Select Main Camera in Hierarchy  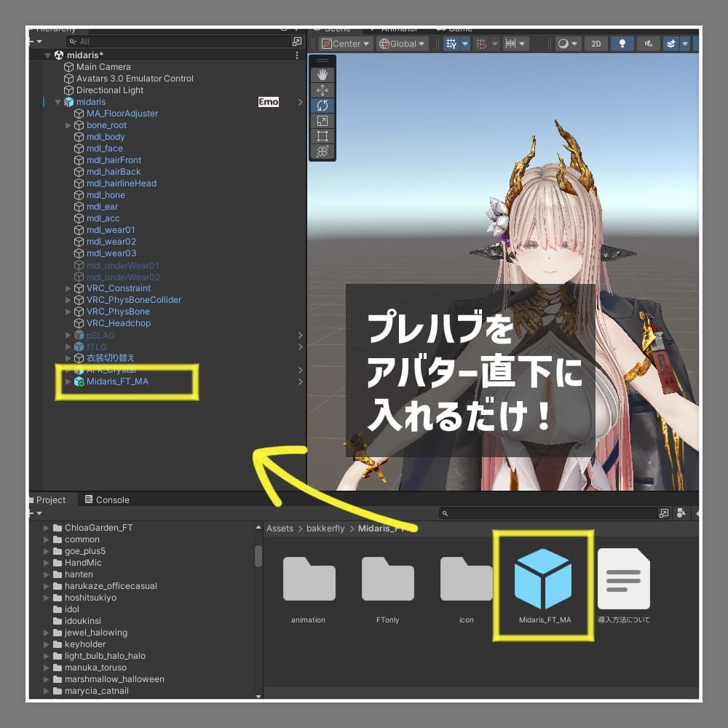coord(103,67)
